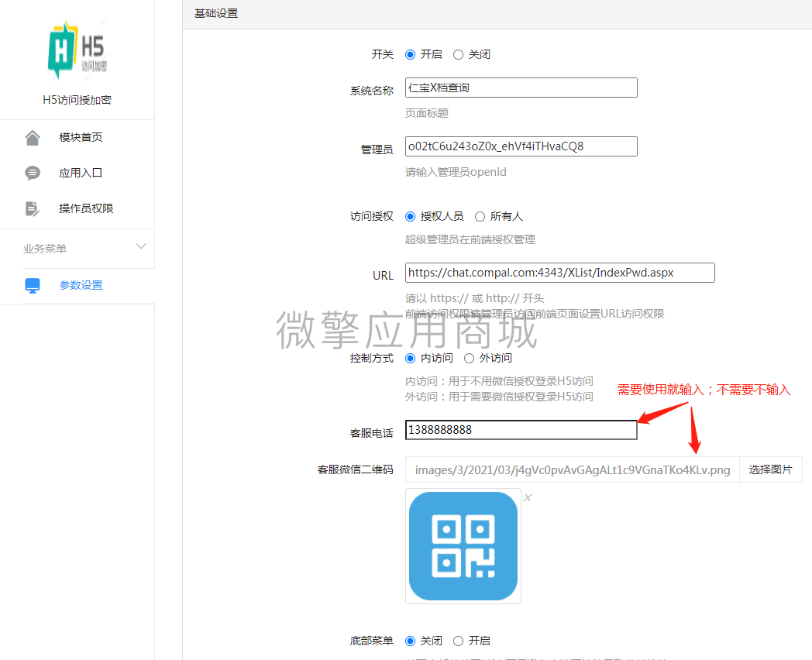Click the house icon beside 模块首页

tap(33, 138)
